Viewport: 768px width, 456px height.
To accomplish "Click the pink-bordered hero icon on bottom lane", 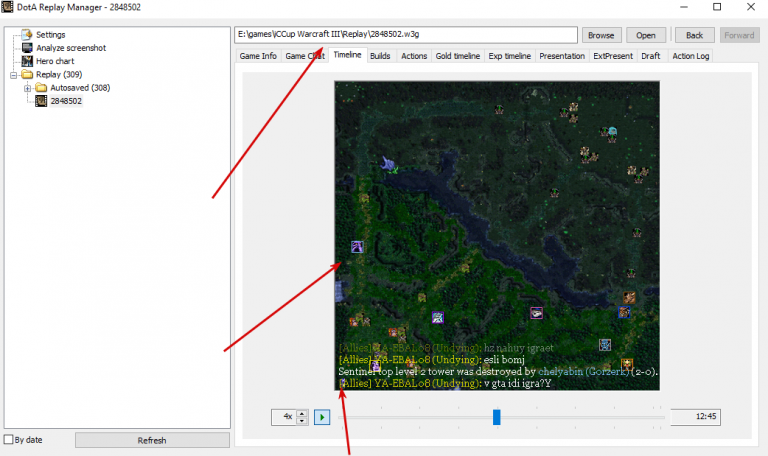I will pyautogui.click(x=536, y=312).
